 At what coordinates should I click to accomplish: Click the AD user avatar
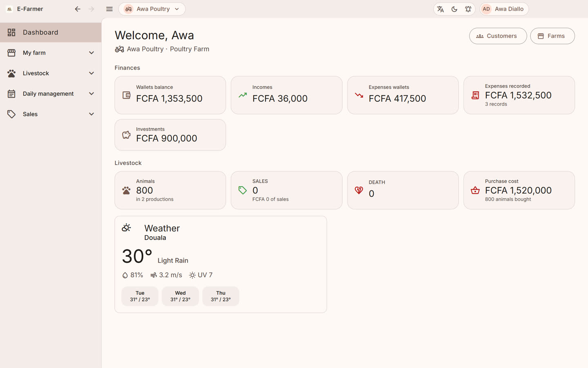coord(486,9)
